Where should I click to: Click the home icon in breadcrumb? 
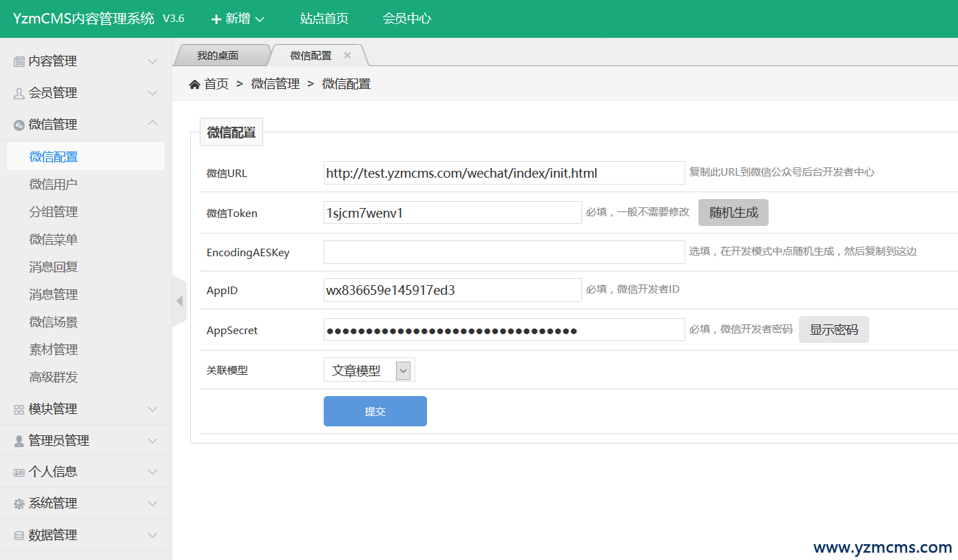pos(194,84)
